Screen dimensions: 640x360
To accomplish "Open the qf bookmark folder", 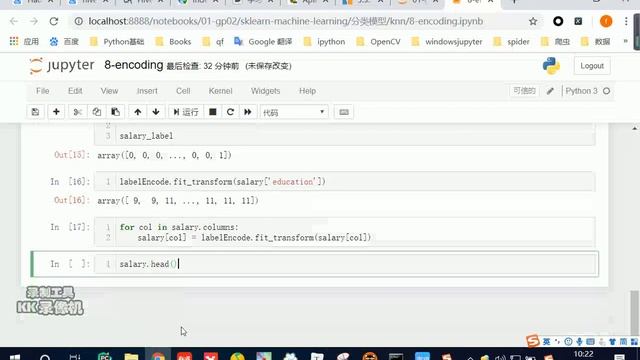I will (213, 41).
